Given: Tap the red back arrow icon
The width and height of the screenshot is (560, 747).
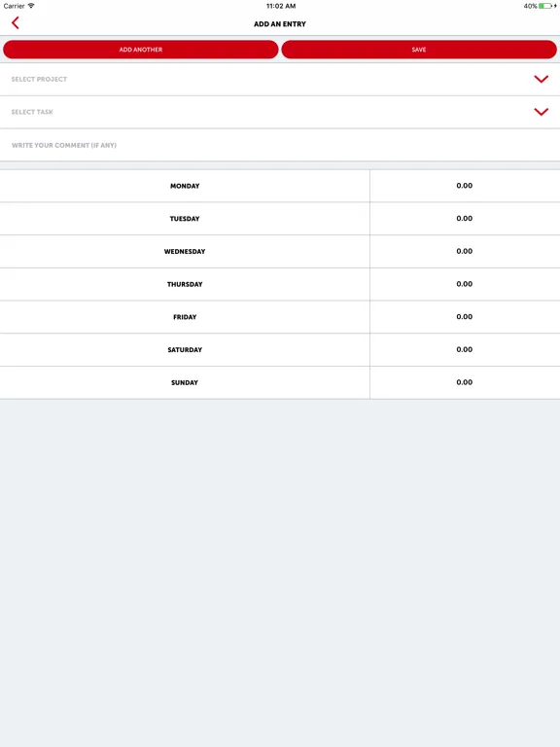Looking at the screenshot, I should point(16,23).
